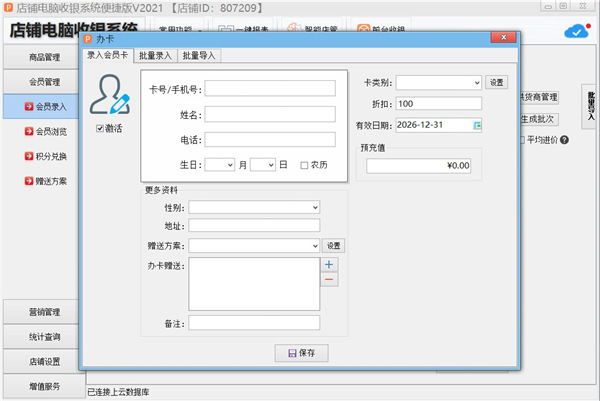This screenshot has height=401, width=600.
Task: Enable the 农历 lunar calendar checkbox
Action: point(304,165)
